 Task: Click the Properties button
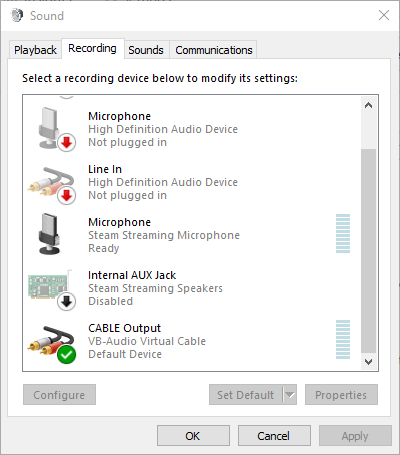(341, 395)
